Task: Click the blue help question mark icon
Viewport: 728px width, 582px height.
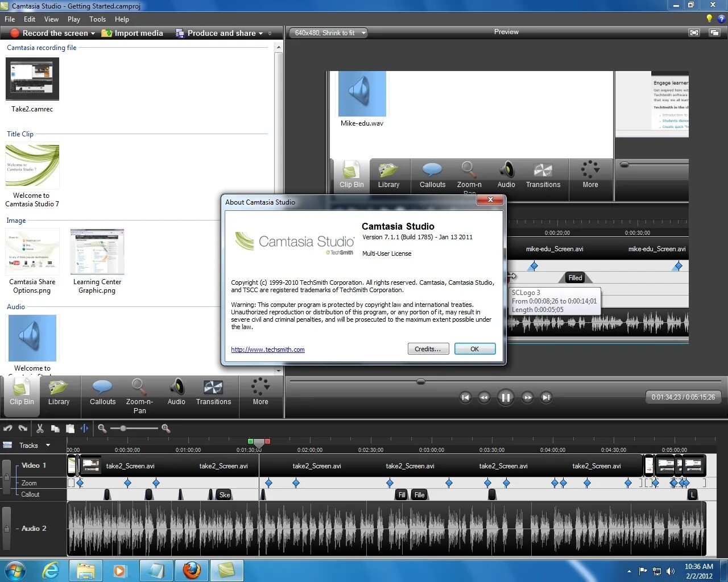Action: click(721, 19)
